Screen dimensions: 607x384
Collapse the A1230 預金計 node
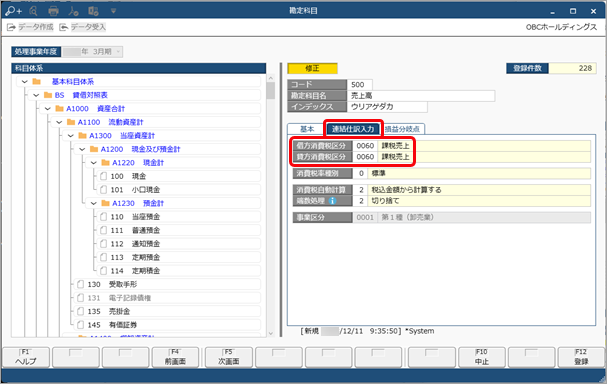point(94,203)
